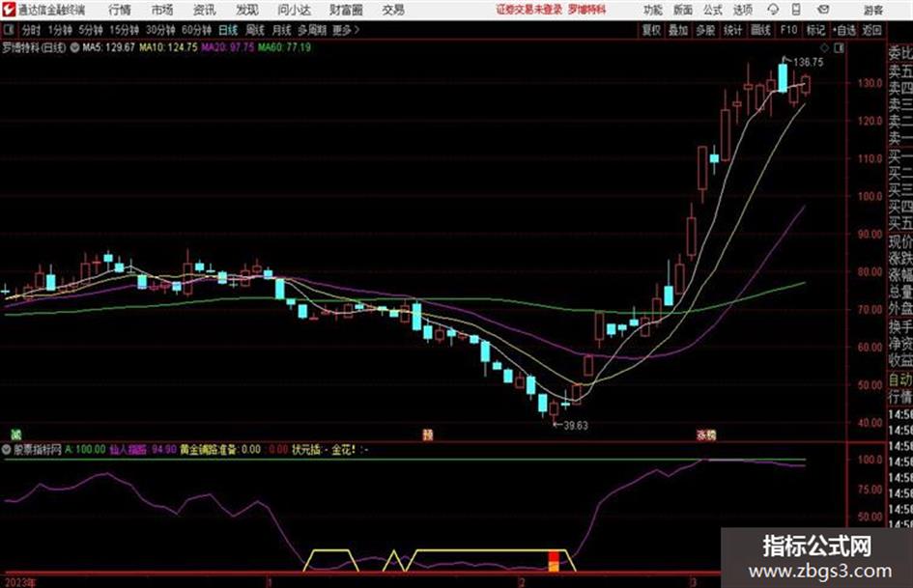The width and height of the screenshot is (913, 588).
Task: Click the customer service headset icon
Action: pyautogui.click(x=773, y=10)
